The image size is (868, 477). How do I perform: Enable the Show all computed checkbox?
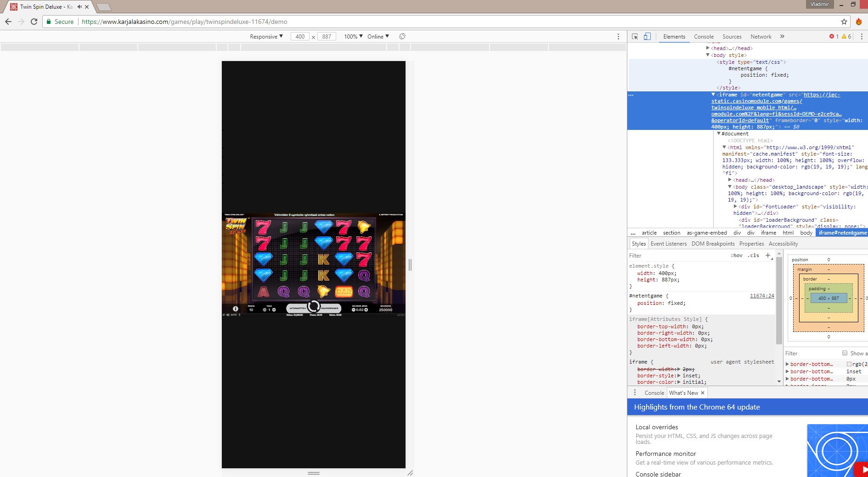click(x=845, y=353)
